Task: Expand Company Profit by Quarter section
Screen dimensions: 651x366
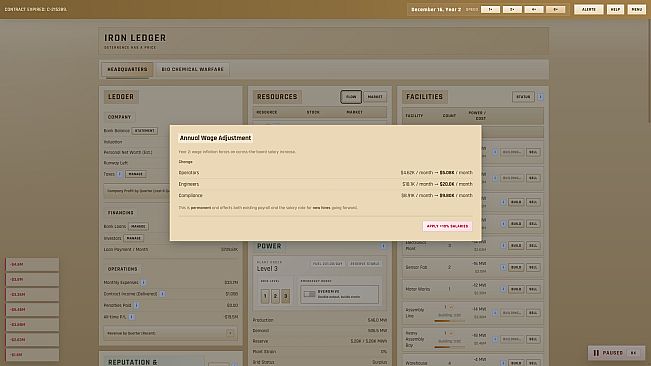Action: [x=137, y=191]
